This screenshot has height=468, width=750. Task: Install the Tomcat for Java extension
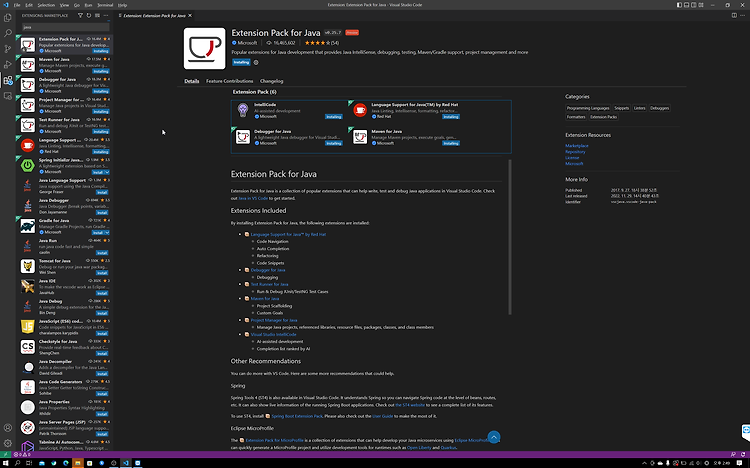[x=102, y=273]
